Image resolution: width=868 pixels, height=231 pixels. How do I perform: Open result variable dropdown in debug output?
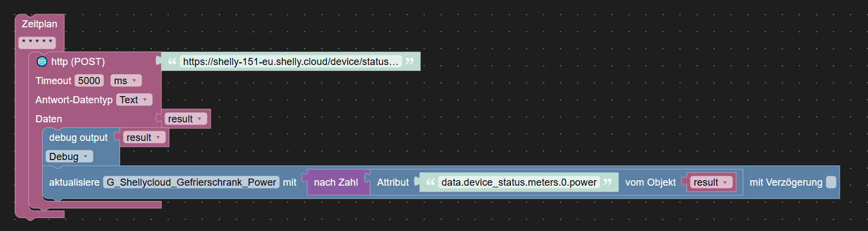pyautogui.click(x=144, y=138)
